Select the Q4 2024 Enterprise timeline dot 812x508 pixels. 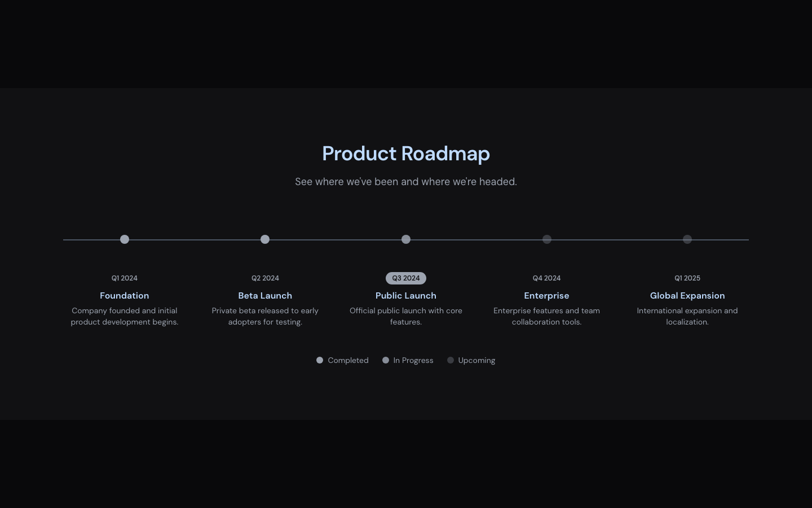546,239
